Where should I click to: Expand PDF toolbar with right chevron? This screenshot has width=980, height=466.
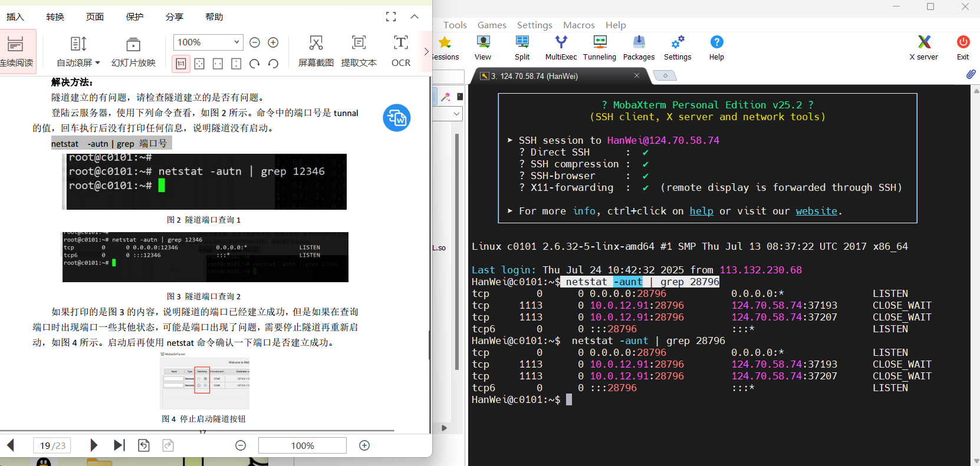click(426, 51)
